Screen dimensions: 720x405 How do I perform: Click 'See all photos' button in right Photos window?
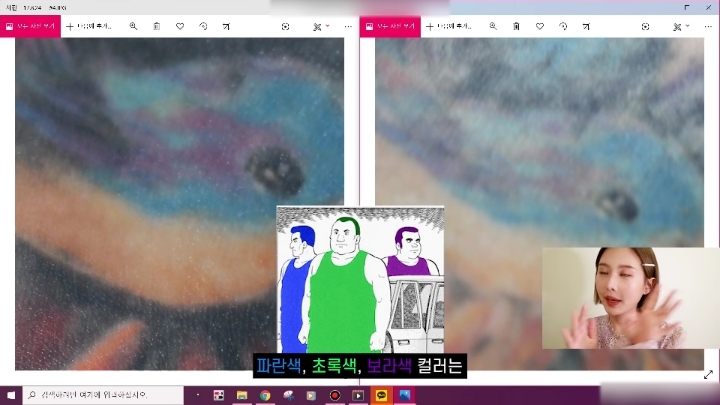tap(390, 27)
